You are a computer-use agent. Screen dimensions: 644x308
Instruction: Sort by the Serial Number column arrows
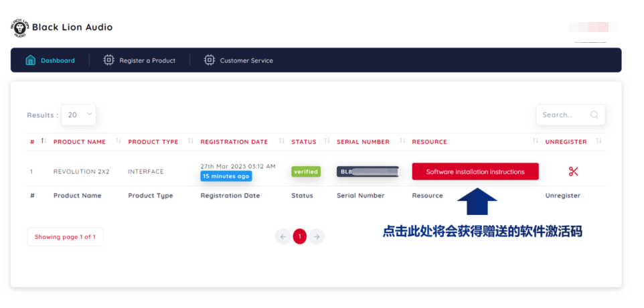[402, 141]
